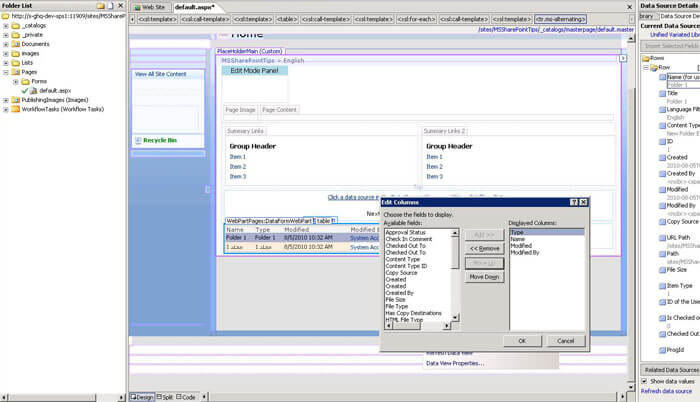Close the Folder List panel
700x402 pixels.
click(121, 6)
